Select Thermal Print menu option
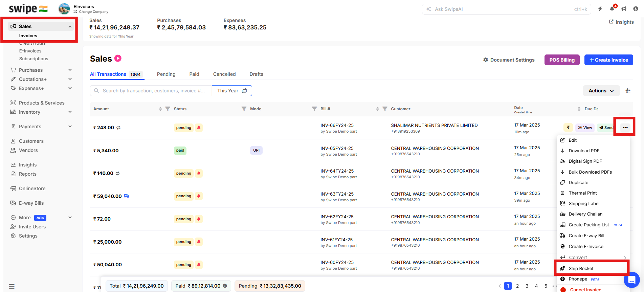The image size is (644, 292). tap(593, 193)
